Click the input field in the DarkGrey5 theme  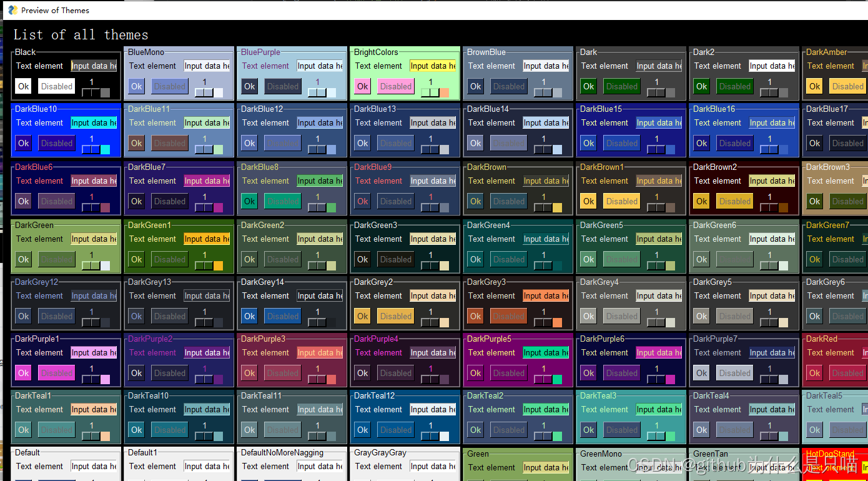772,295
